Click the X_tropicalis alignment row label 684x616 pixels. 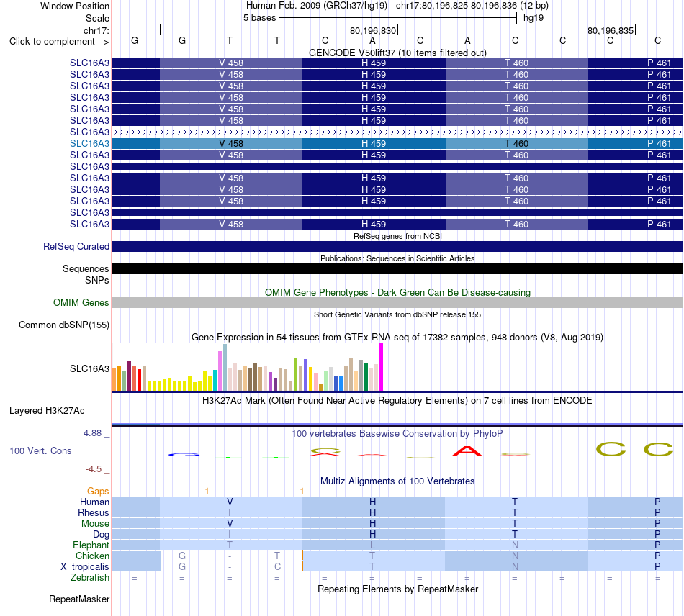[85, 566]
